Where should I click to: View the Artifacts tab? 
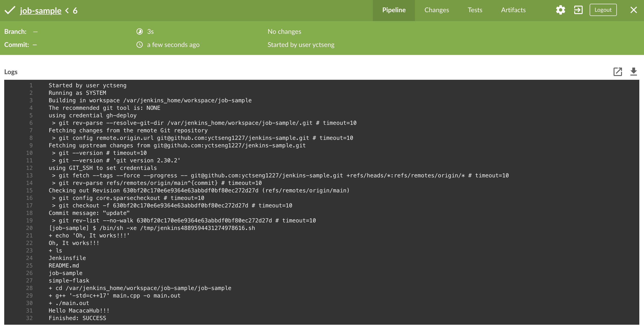pos(513,10)
